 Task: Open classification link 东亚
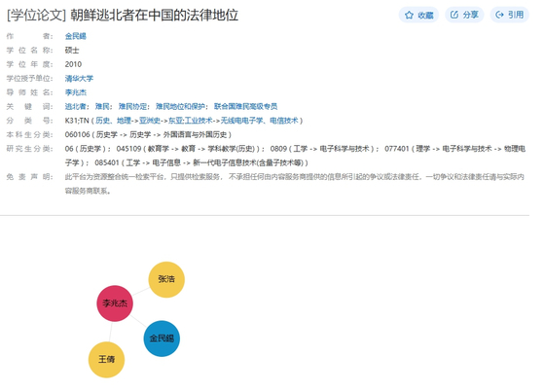click(175, 121)
